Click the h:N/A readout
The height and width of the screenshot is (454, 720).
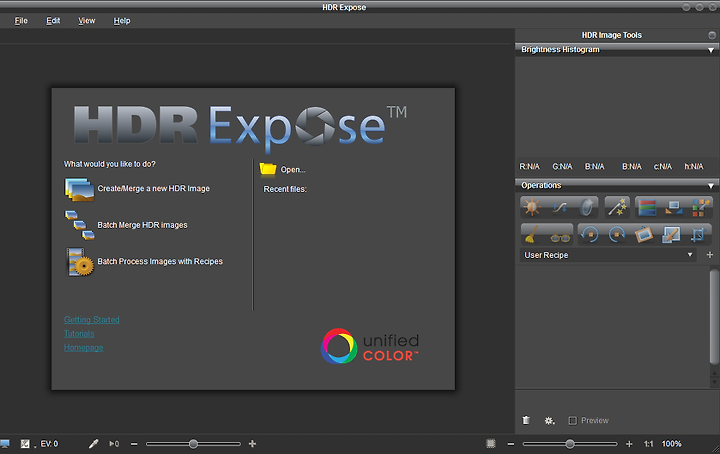pos(693,166)
